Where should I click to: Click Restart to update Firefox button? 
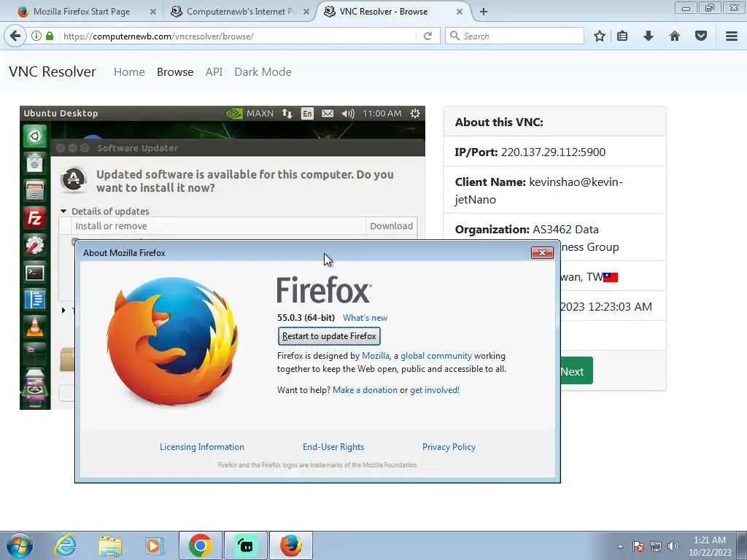click(x=329, y=336)
